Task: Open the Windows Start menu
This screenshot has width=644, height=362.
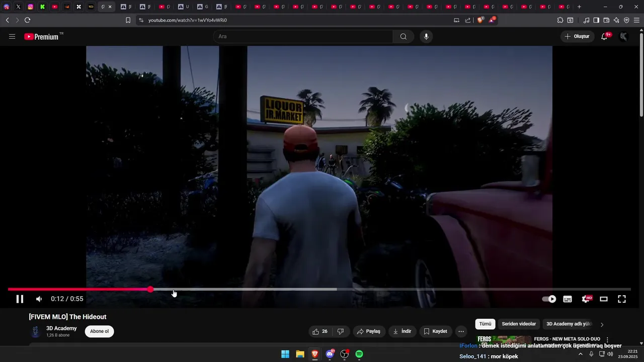Action: click(x=285, y=354)
